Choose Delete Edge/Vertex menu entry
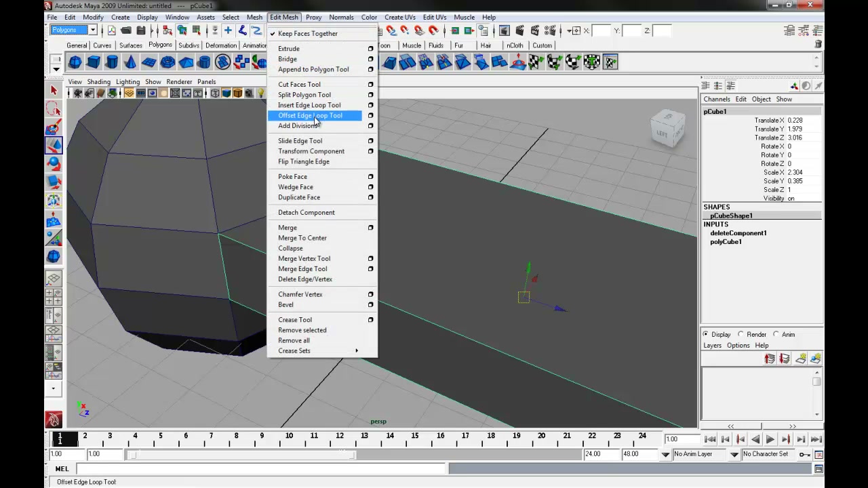The width and height of the screenshot is (868, 488). pyautogui.click(x=305, y=279)
